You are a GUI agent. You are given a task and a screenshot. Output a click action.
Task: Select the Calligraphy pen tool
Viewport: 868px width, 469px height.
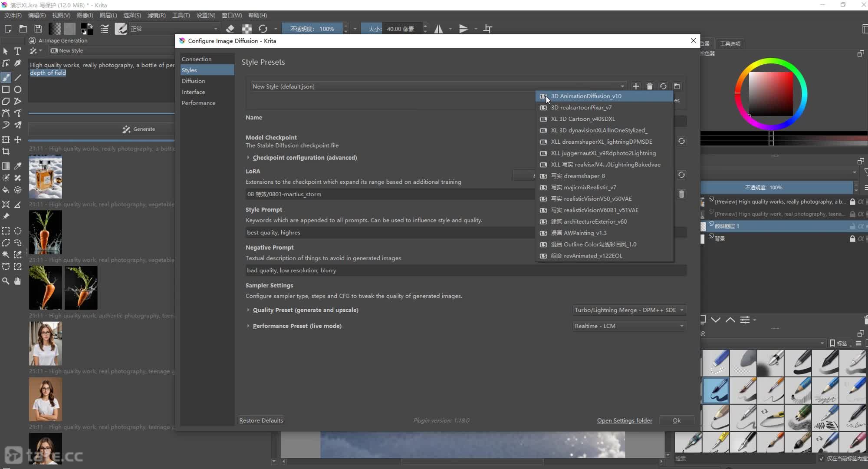[17, 63]
